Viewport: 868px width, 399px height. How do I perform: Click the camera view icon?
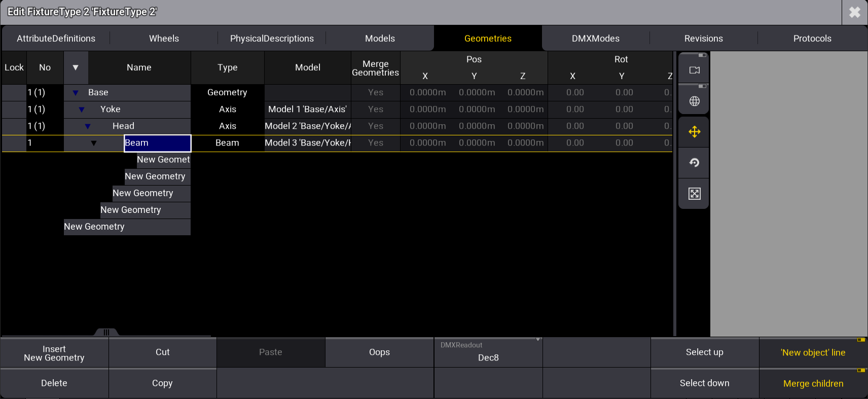coord(694,70)
